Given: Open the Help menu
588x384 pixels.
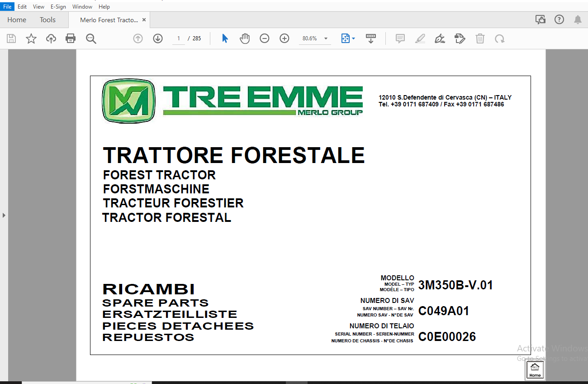Looking at the screenshot, I should (104, 7).
